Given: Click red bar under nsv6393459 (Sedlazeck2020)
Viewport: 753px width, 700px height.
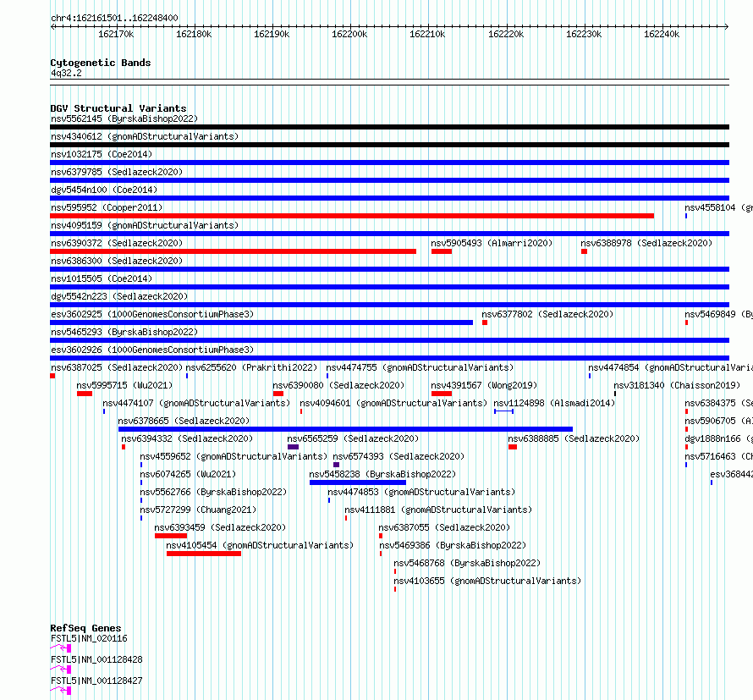Looking at the screenshot, I should 171,536.
